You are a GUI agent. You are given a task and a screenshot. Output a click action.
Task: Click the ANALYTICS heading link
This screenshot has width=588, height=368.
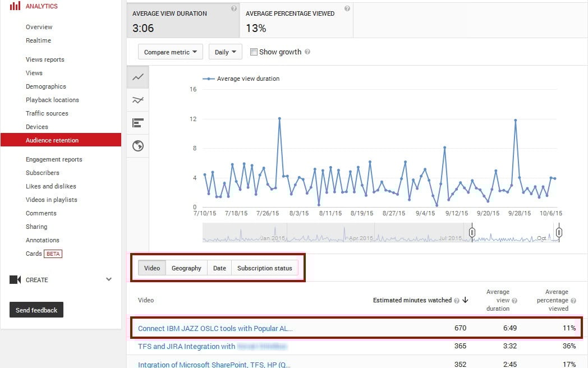point(42,6)
